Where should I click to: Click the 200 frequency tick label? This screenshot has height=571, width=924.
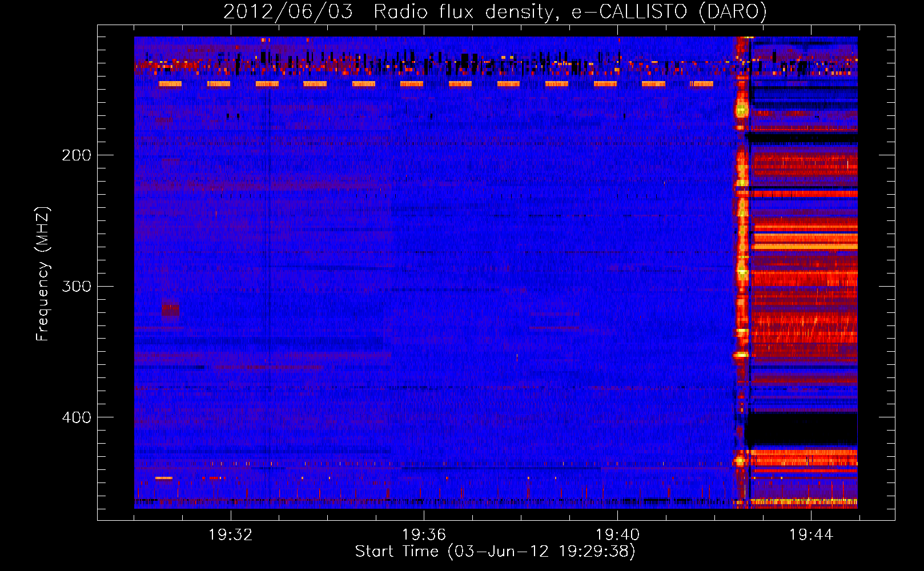pyautogui.click(x=77, y=155)
